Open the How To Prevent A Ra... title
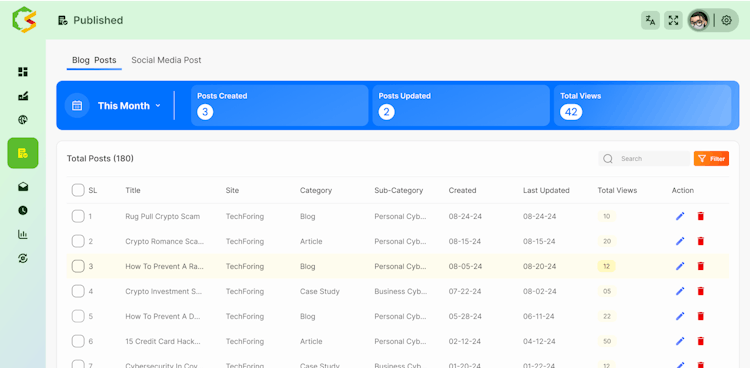 tap(164, 266)
